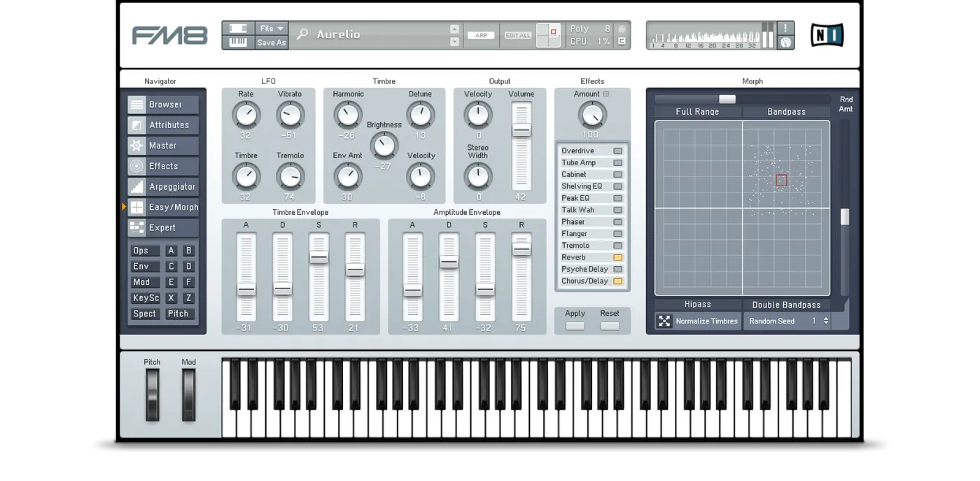This screenshot has height=481, width=980.
Task: Enable the Shelving EQ effect
Action: click(x=617, y=187)
